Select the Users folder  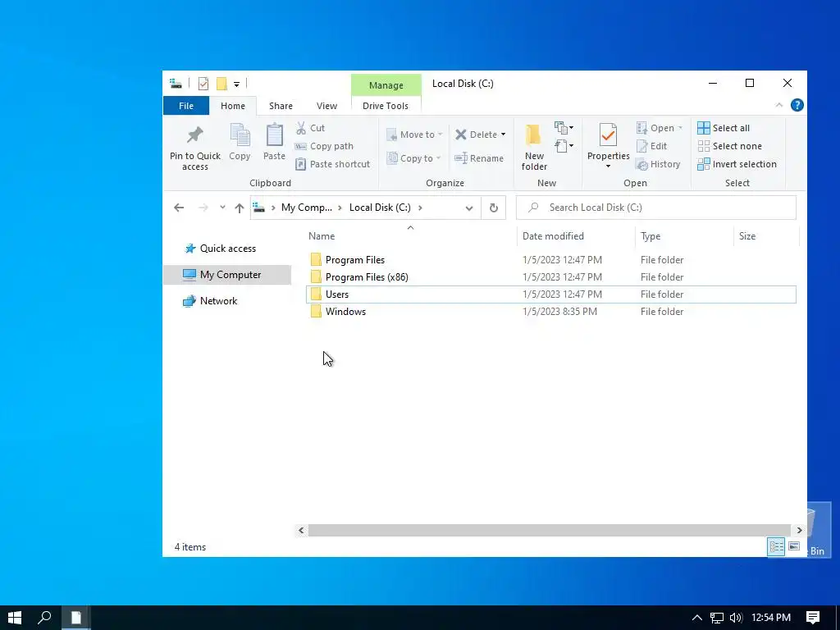click(550, 294)
